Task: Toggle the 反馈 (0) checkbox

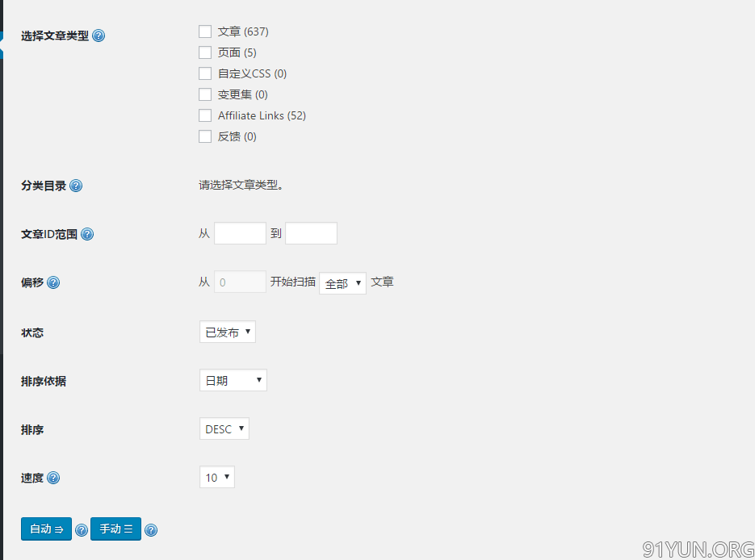Action: coord(205,136)
